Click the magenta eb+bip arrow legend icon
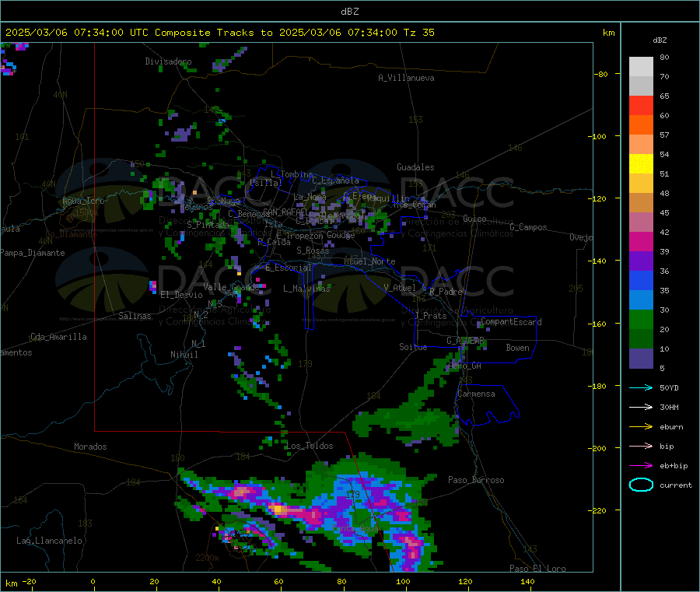This screenshot has width=700, height=592. (x=641, y=466)
